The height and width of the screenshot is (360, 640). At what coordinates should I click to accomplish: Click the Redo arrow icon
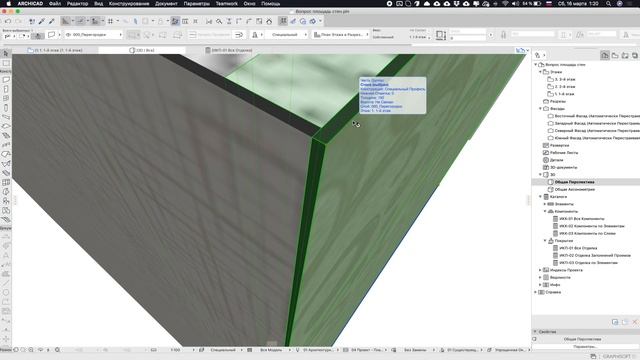click(x=18, y=21)
